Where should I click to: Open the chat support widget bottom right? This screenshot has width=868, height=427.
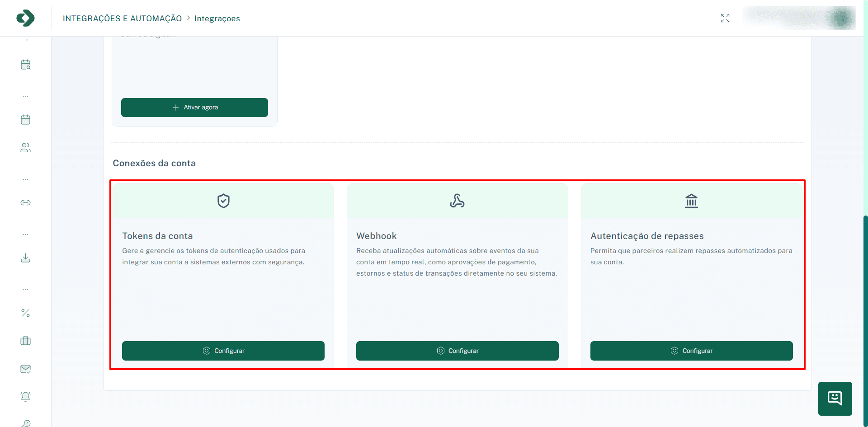[x=835, y=399]
